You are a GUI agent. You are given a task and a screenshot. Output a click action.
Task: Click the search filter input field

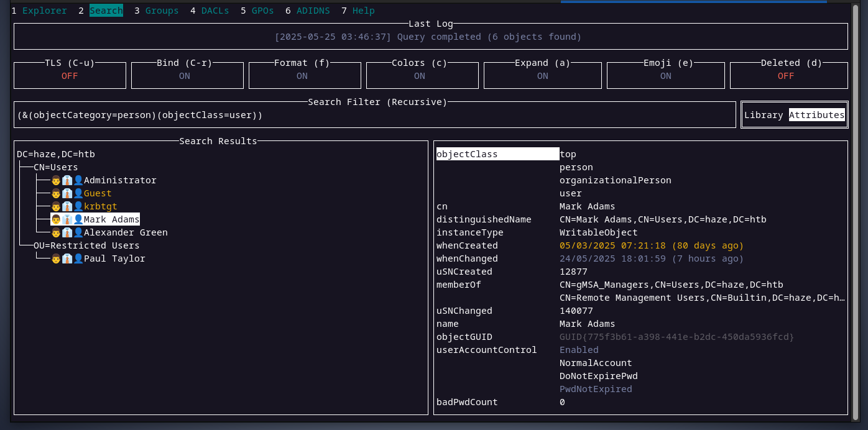(x=373, y=115)
